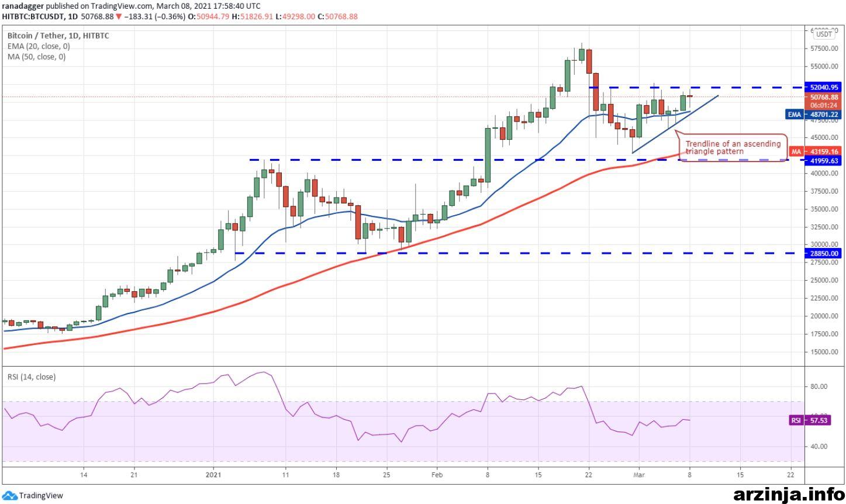The image size is (846, 504).
Task: Click the 40.00 level on RSI axis
Action: (819, 447)
